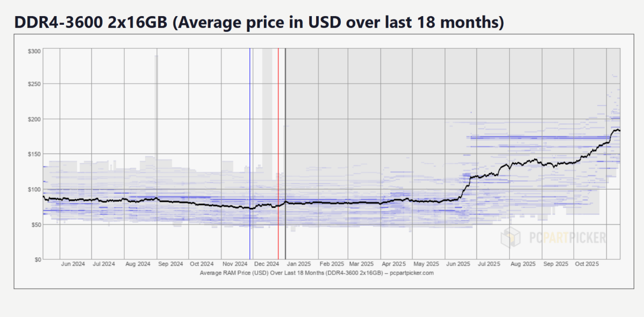Click the Apr 2025 x-axis label

393,264
